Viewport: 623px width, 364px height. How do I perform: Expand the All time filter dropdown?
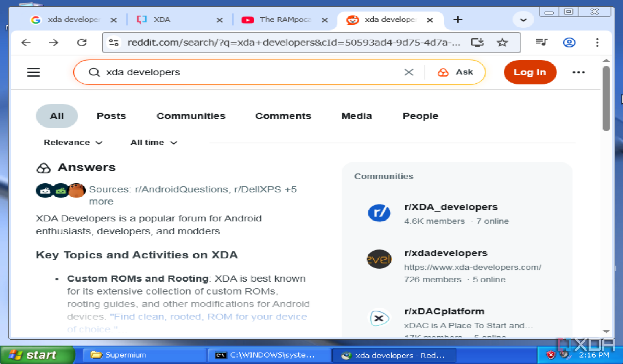point(154,143)
